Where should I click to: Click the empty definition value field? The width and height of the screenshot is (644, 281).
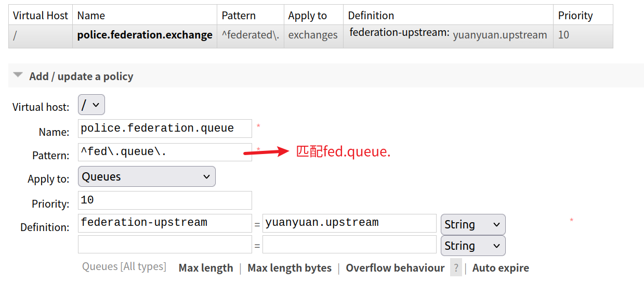click(x=349, y=244)
